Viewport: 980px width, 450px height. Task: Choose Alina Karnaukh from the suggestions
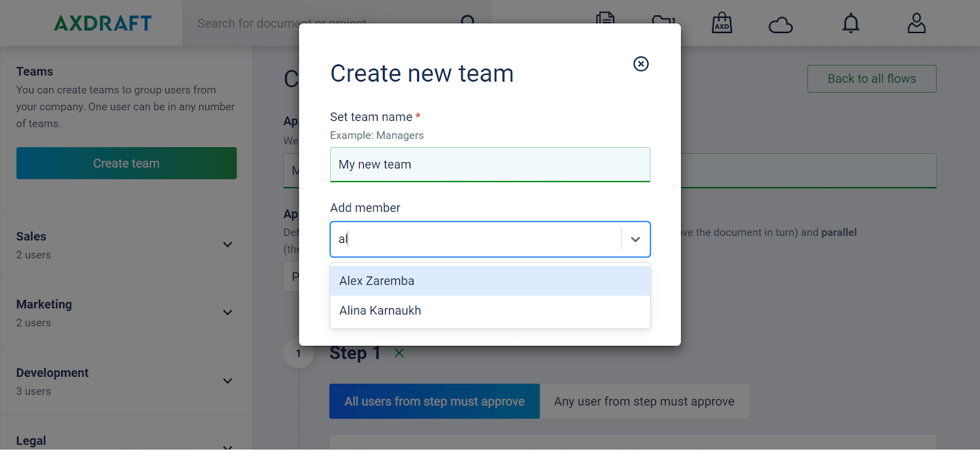click(x=490, y=311)
